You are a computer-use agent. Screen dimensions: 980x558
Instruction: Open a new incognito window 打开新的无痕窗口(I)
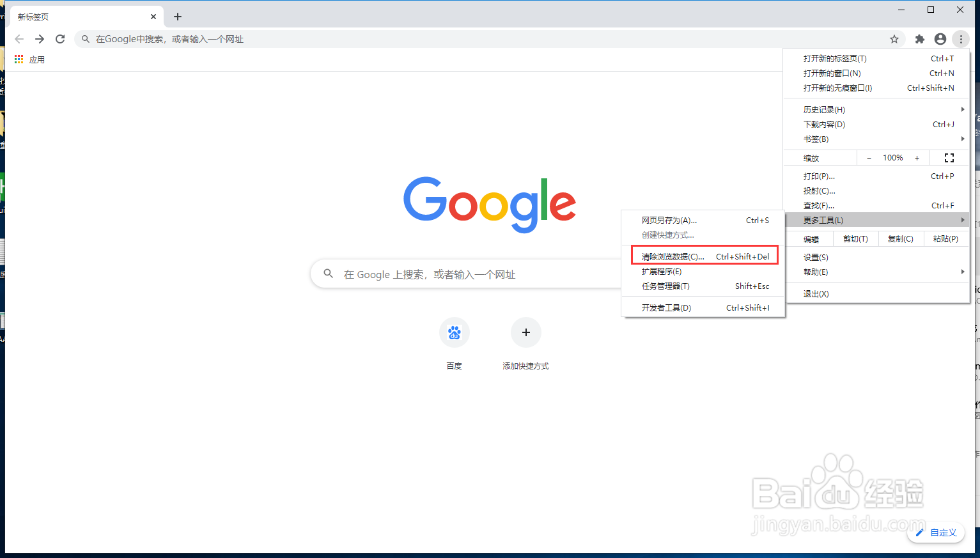pos(876,88)
